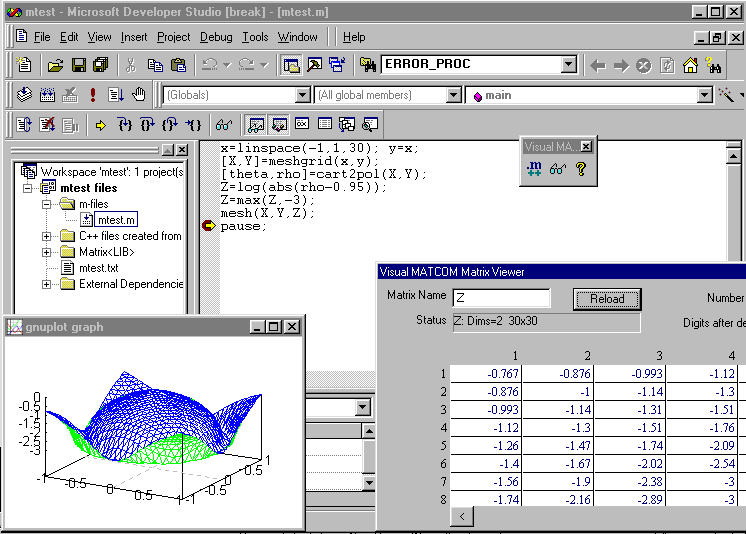Click the Home icon on the navigation toolbar
Screen dimensions: 746x534
pos(690,65)
